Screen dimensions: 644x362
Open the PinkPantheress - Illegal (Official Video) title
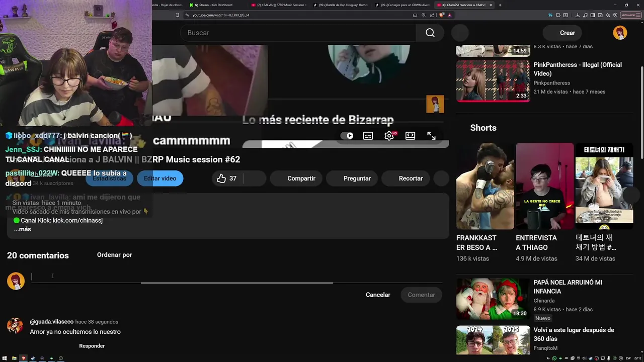578,69
